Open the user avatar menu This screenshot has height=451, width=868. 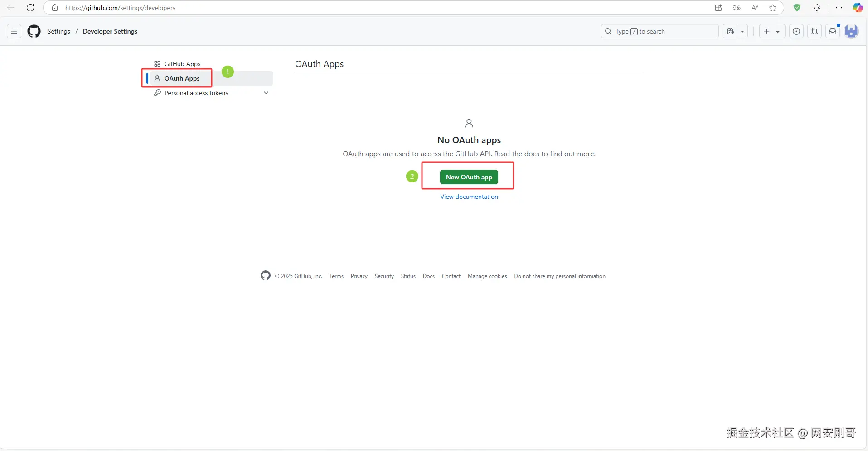click(851, 31)
